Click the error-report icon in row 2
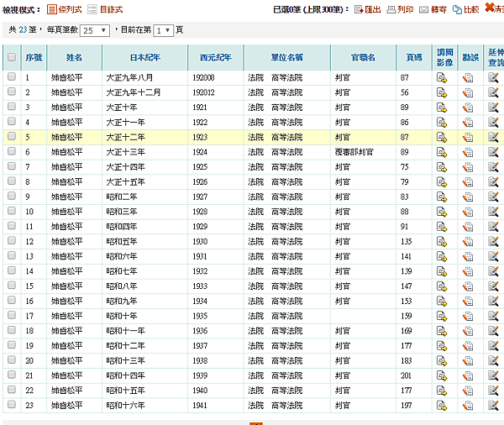 click(468, 93)
